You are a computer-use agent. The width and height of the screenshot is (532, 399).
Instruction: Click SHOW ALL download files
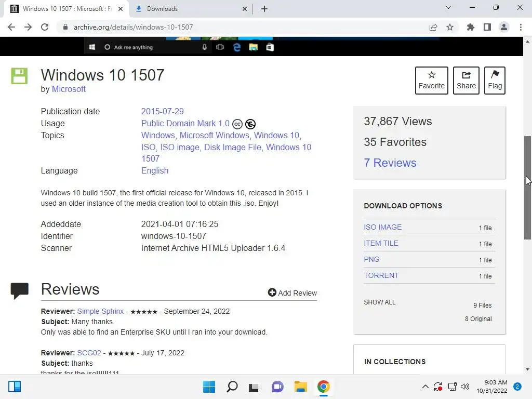tap(380, 302)
